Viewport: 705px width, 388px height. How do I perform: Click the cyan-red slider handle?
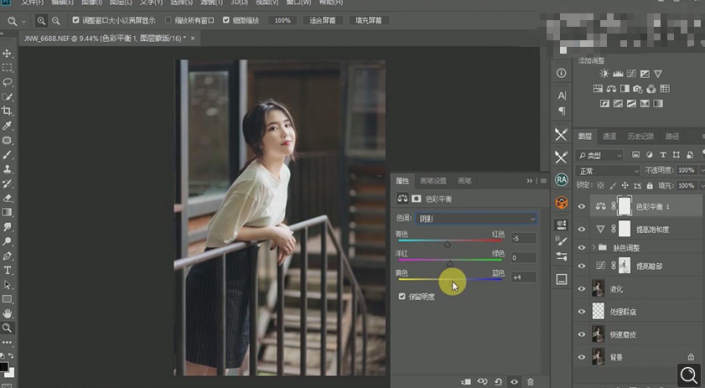(447, 244)
